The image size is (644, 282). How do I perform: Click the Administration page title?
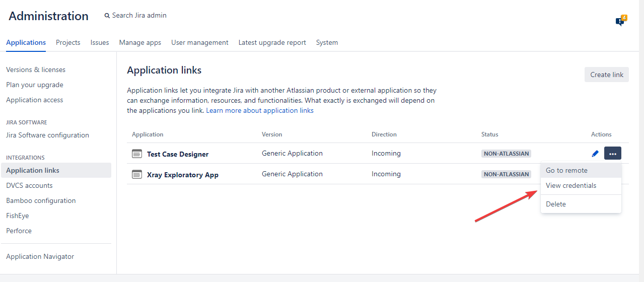[48, 16]
